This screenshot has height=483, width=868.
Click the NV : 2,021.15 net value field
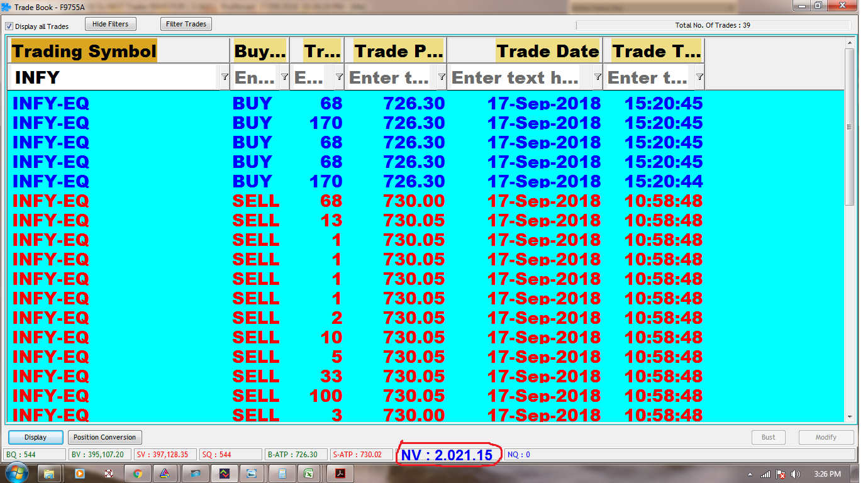tap(448, 455)
